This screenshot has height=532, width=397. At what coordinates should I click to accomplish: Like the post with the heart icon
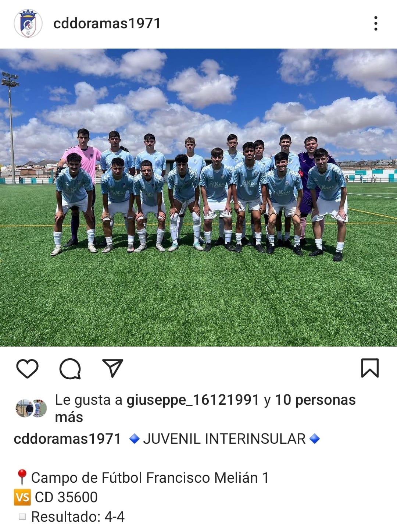(x=28, y=368)
